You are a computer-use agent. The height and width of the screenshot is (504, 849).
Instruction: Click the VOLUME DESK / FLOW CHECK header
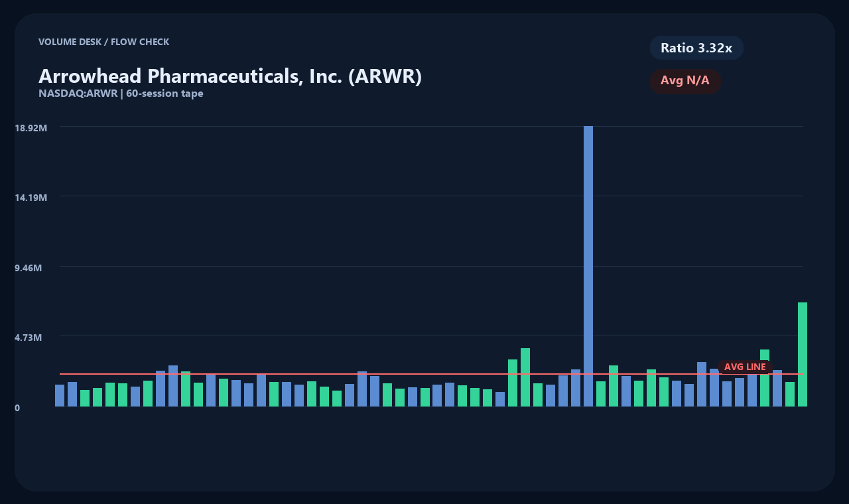pyautogui.click(x=104, y=42)
